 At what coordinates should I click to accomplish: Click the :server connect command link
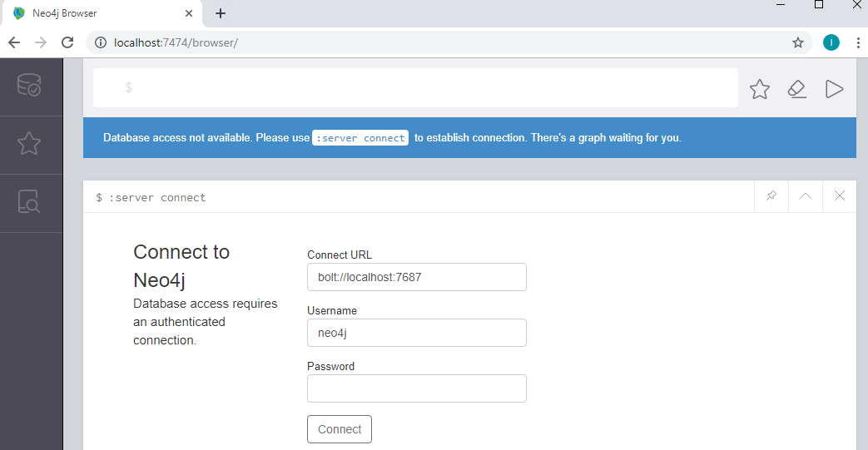point(360,138)
